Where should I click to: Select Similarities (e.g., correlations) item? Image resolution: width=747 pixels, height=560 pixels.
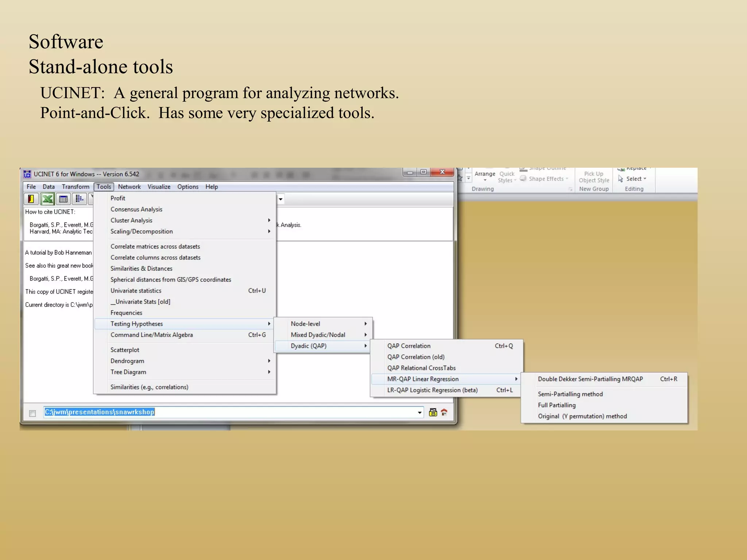click(x=185, y=387)
